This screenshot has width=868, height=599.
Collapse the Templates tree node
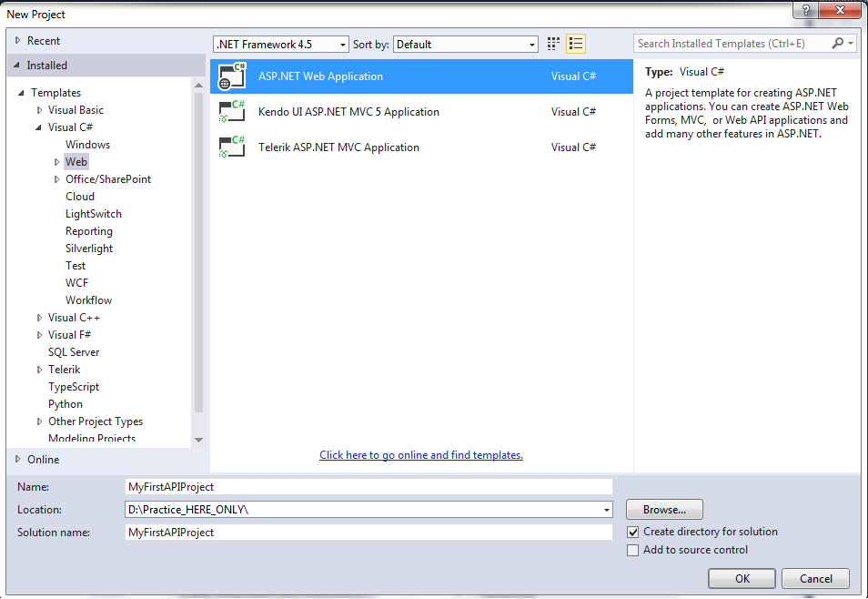(22, 93)
